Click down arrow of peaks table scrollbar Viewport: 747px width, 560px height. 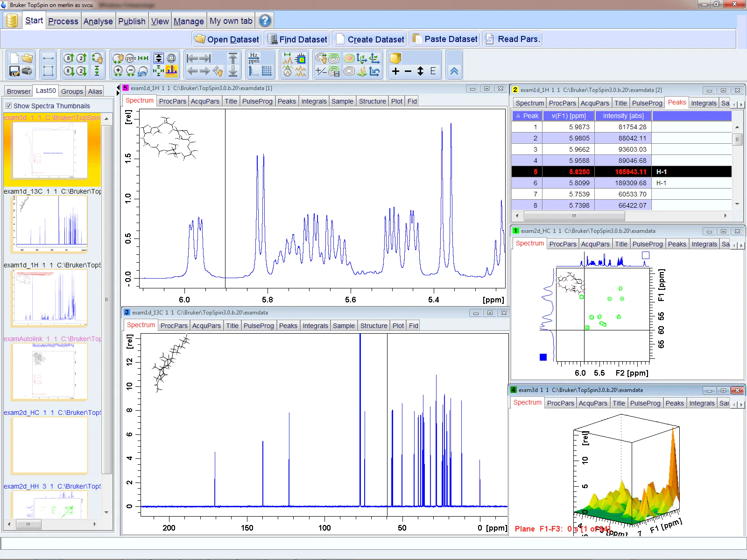tap(737, 204)
